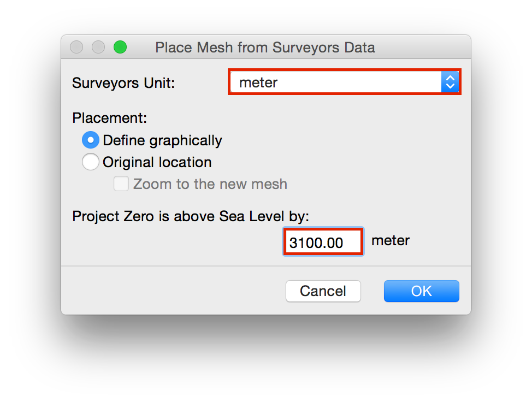Click the Place Mesh from Surveyors Data title
Image resolution: width=532 pixels, height=402 pixels.
(x=265, y=48)
